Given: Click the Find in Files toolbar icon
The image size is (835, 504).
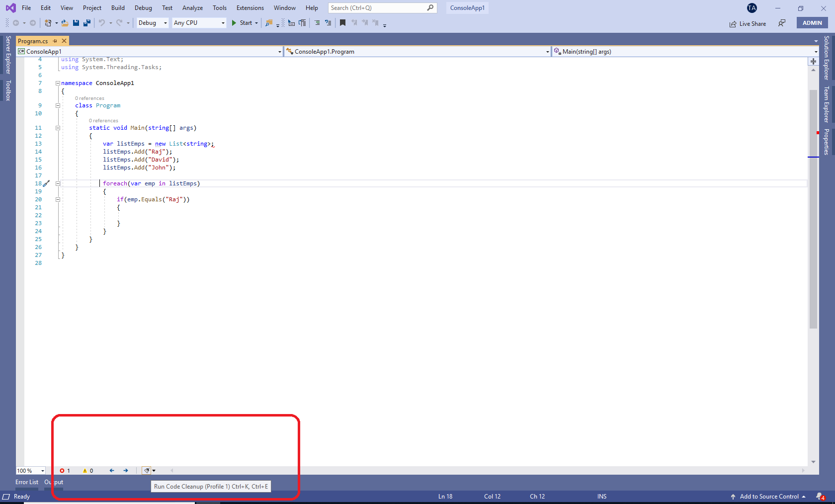Looking at the screenshot, I should (x=269, y=23).
